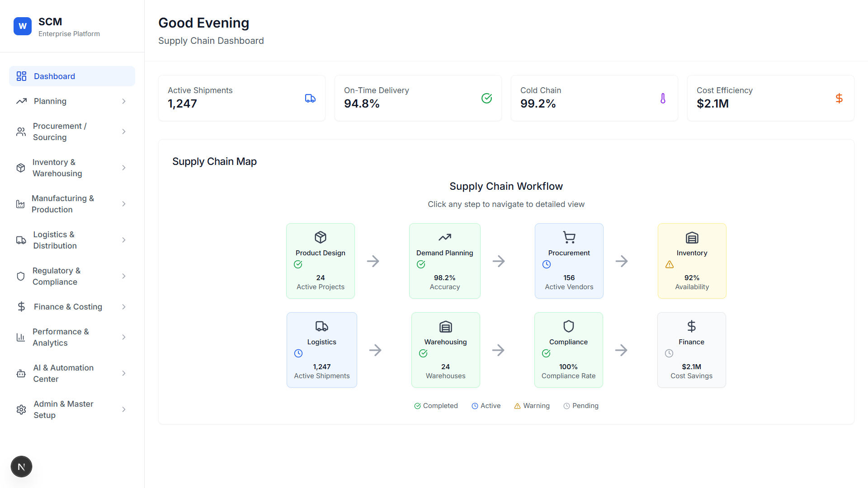Click the warning triangle in Inventory step
Image resolution: width=868 pixels, height=488 pixels.
(670, 265)
